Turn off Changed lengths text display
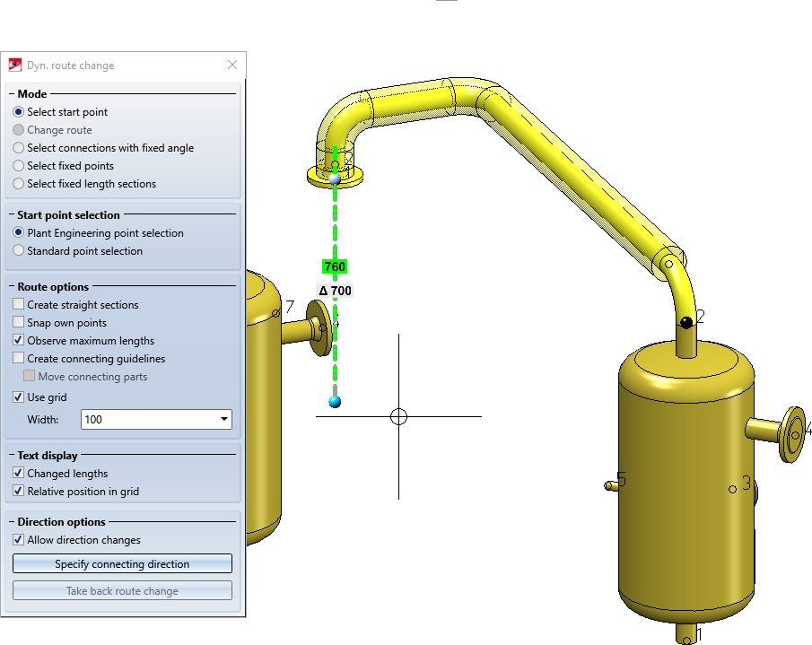812x645 pixels. [x=19, y=474]
